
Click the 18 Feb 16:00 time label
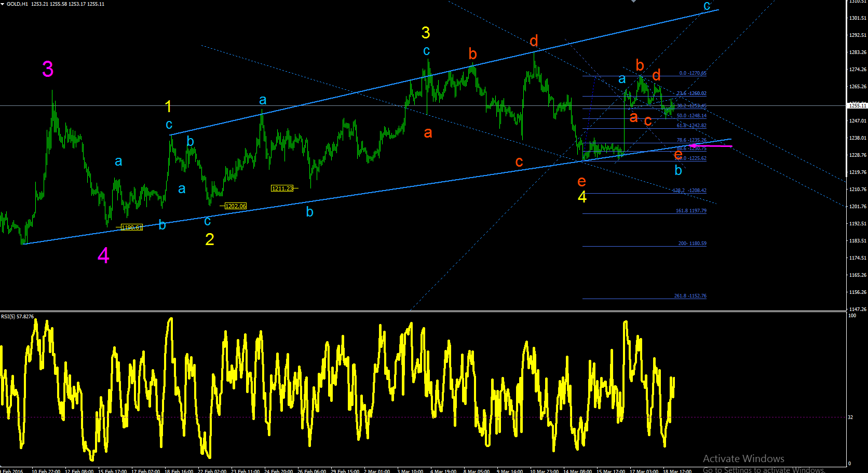coord(179,471)
